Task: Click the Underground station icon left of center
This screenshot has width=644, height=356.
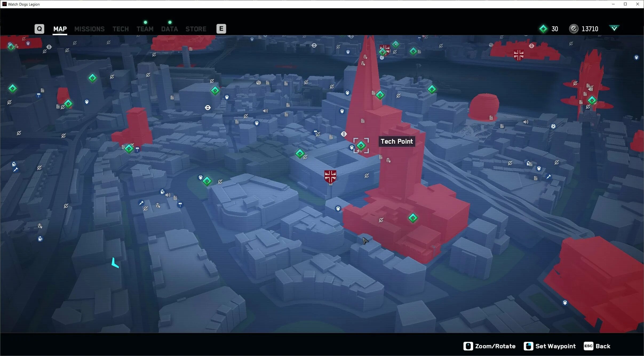Action: (x=208, y=108)
